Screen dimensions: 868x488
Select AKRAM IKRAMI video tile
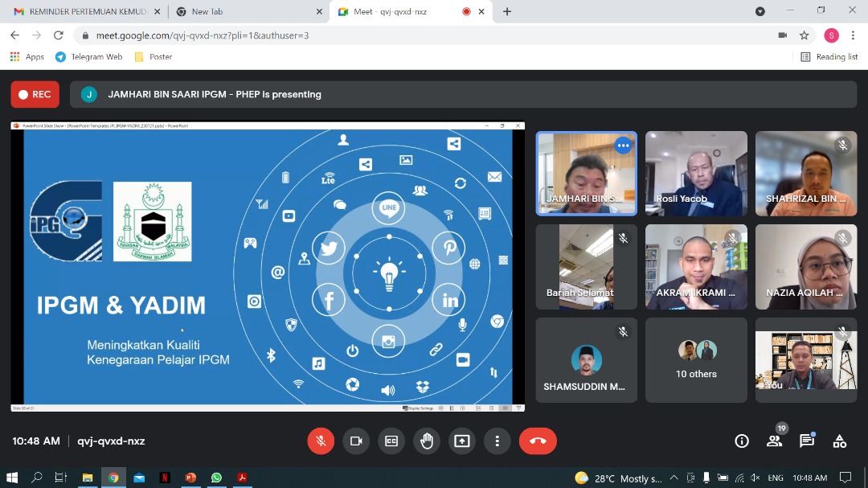(696, 267)
